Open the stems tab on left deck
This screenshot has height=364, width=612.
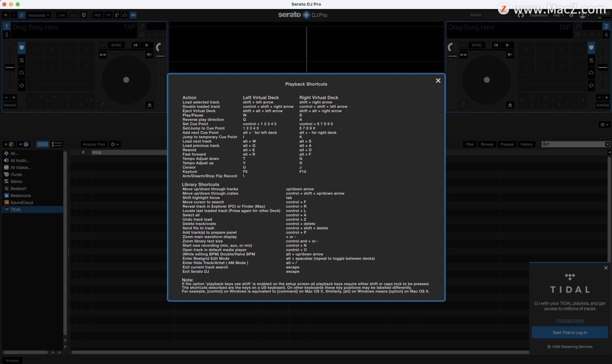[21, 60]
